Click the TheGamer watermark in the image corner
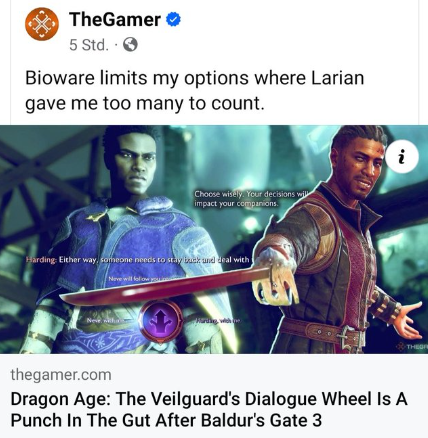Viewport: 428px width, 438px height. click(412, 347)
